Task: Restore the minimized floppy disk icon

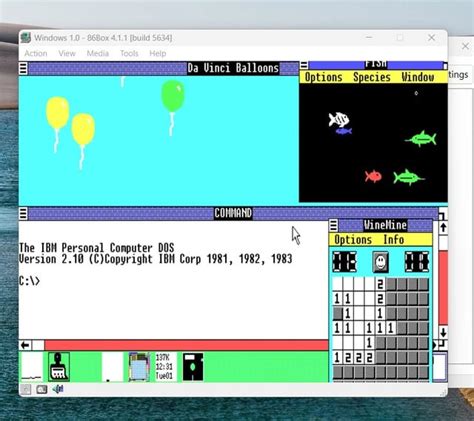Action: (193, 367)
